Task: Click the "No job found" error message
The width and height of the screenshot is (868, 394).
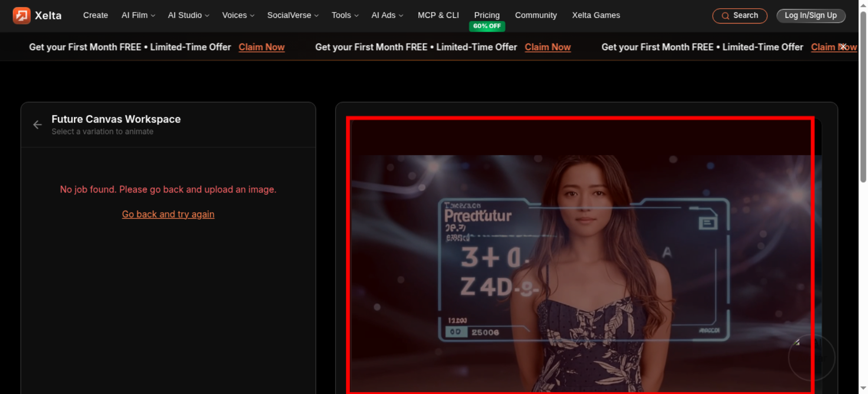Action: tap(168, 190)
